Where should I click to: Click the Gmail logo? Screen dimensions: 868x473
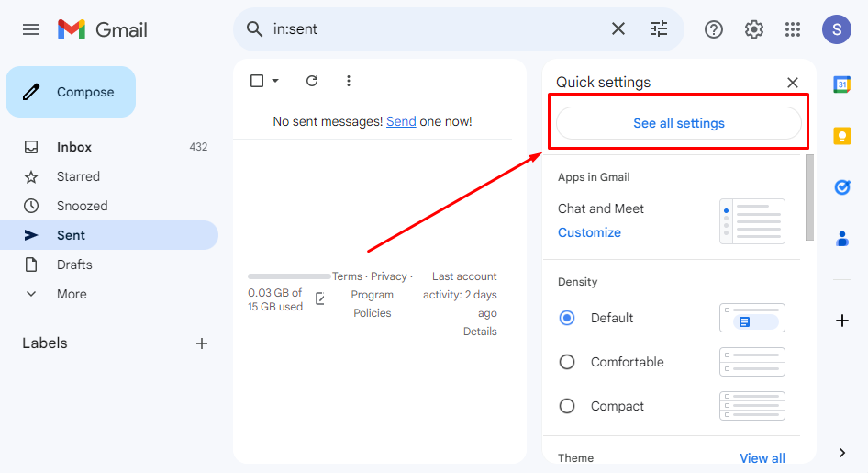click(x=103, y=29)
